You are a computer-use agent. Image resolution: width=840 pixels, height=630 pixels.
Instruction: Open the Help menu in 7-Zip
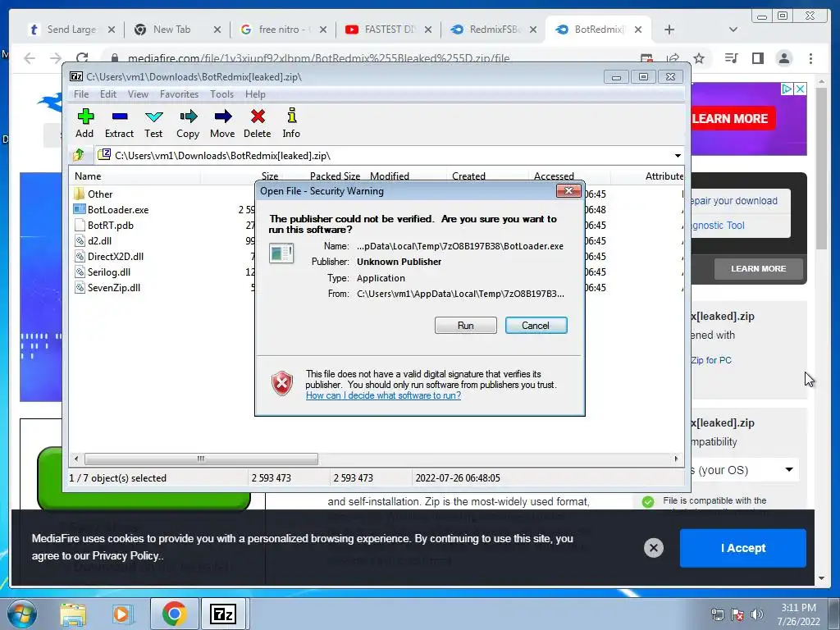256,94
